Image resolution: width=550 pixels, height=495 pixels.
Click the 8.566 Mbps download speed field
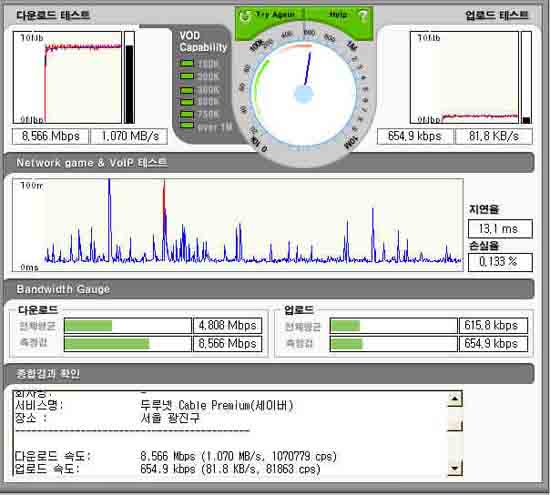click(x=51, y=136)
